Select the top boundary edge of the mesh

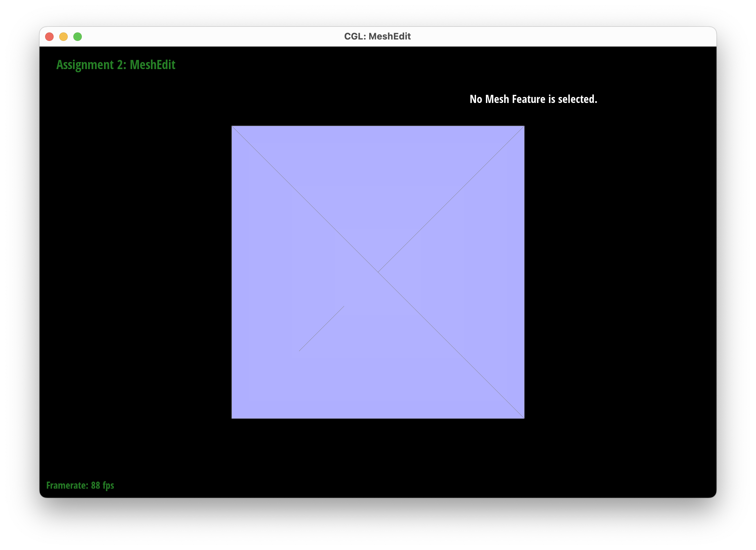pos(378,126)
